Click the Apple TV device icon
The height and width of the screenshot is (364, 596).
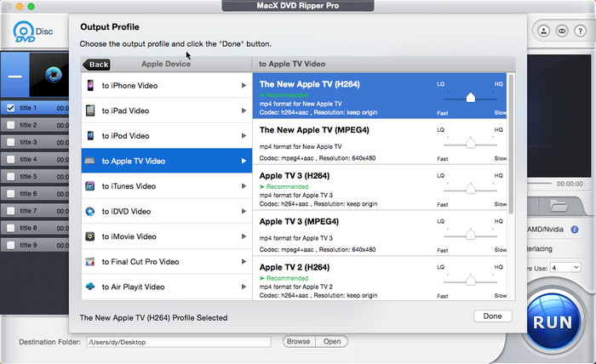coord(89,161)
